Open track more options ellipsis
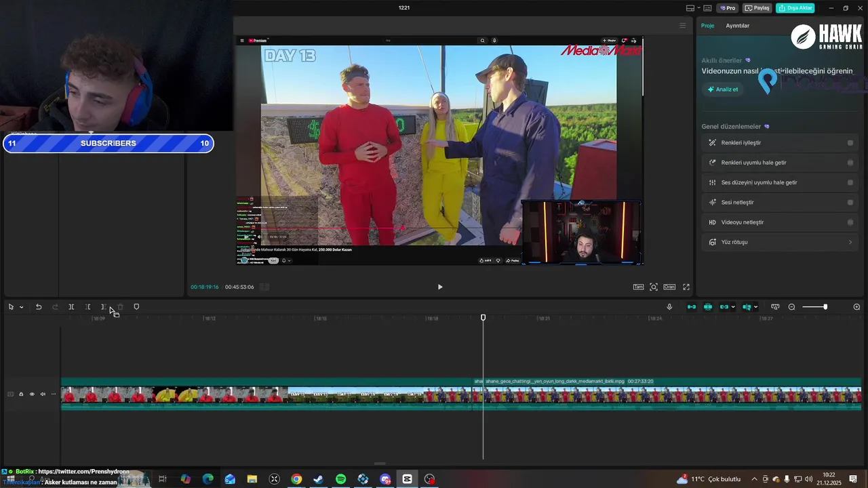Viewport: 868px width, 488px height. tap(54, 394)
